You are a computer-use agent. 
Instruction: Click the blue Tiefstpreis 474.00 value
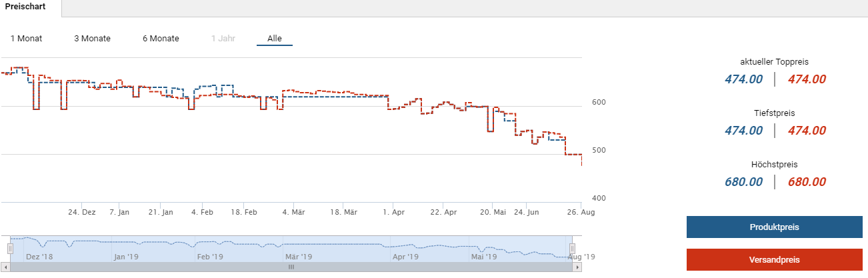(x=743, y=131)
